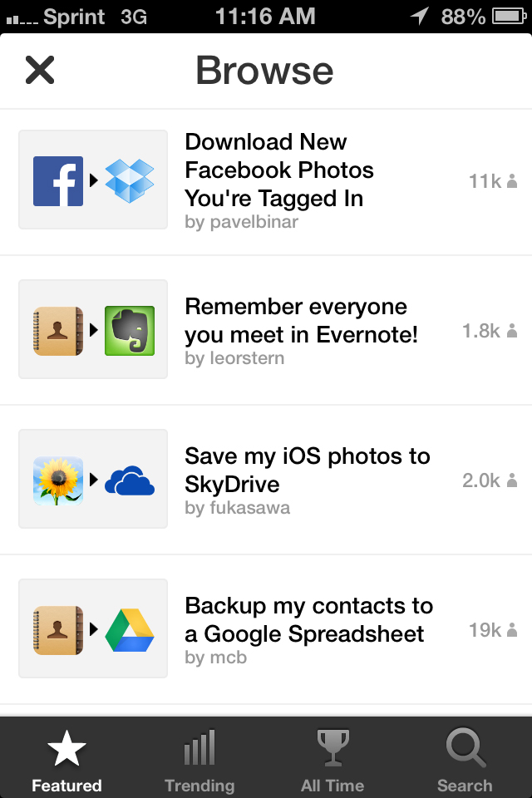The height and width of the screenshot is (798, 532).
Task: Tap the battery indicator in status bar
Action: pos(509,17)
